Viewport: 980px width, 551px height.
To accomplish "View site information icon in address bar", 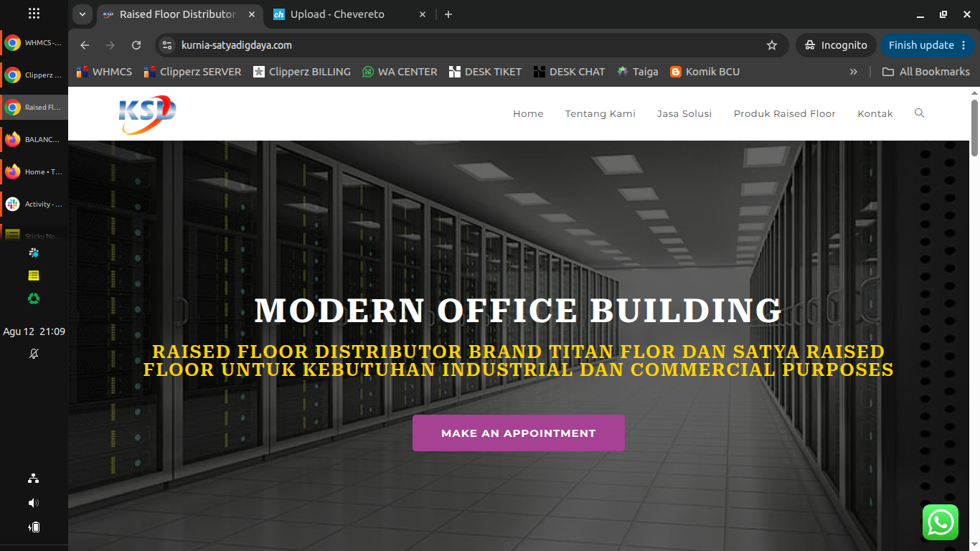I will click(167, 45).
